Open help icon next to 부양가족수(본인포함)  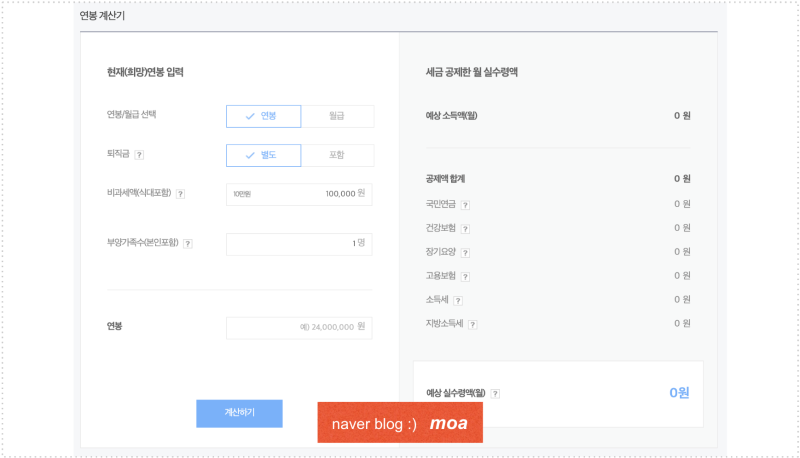[188, 244]
